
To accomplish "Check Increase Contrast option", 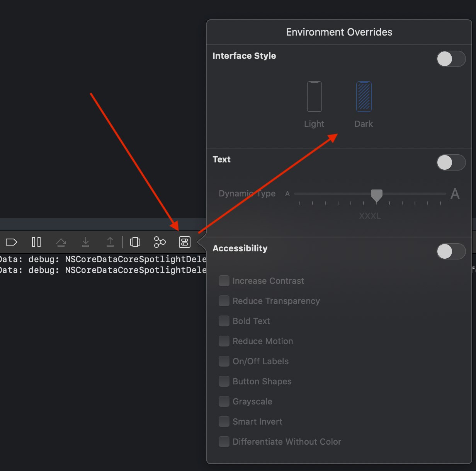I will pyautogui.click(x=224, y=281).
